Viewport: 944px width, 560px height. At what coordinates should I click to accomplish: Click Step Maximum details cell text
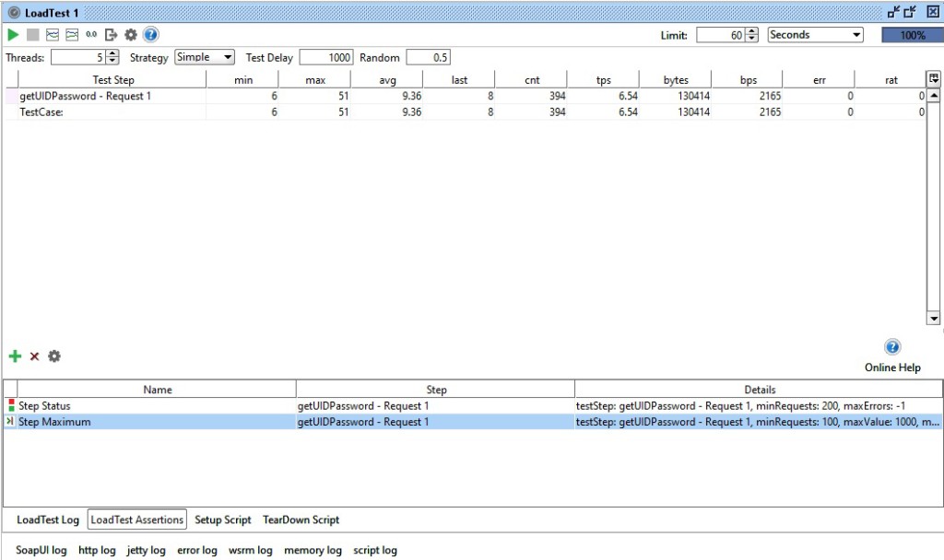(x=758, y=422)
